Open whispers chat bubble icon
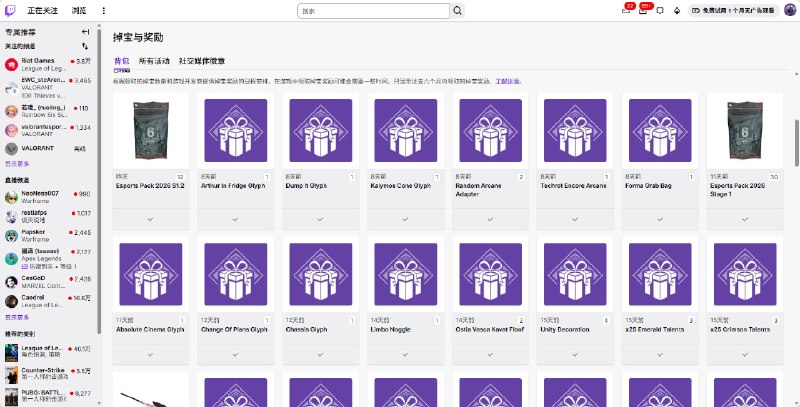 660,11
